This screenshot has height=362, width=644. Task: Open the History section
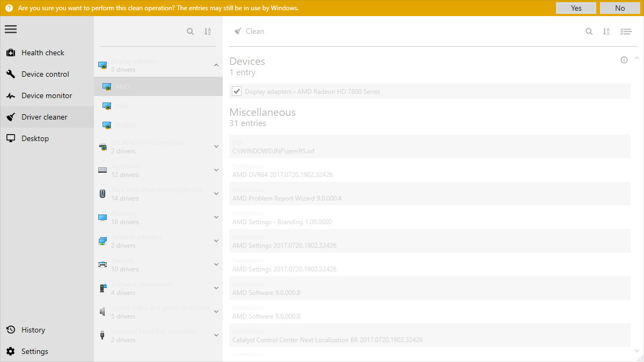[33, 330]
